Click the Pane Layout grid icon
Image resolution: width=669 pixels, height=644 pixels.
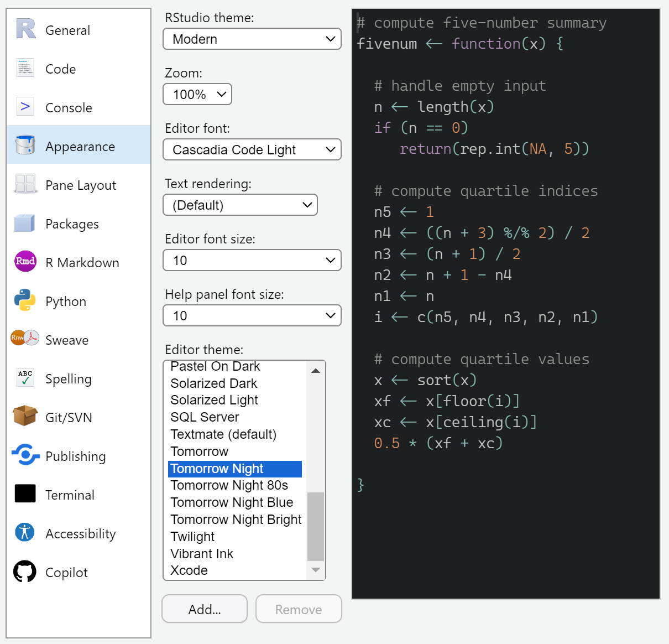[x=25, y=184]
